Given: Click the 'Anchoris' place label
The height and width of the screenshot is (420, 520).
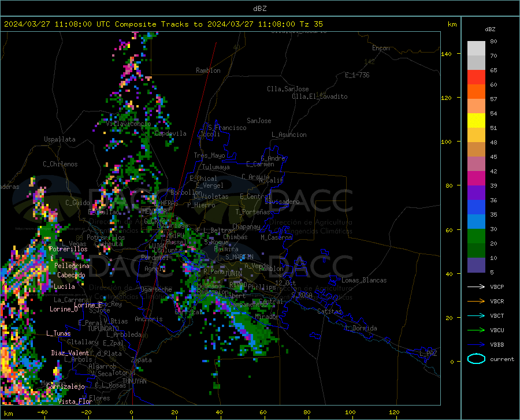Looking at the screenshot, I should (x=148, y=319).
